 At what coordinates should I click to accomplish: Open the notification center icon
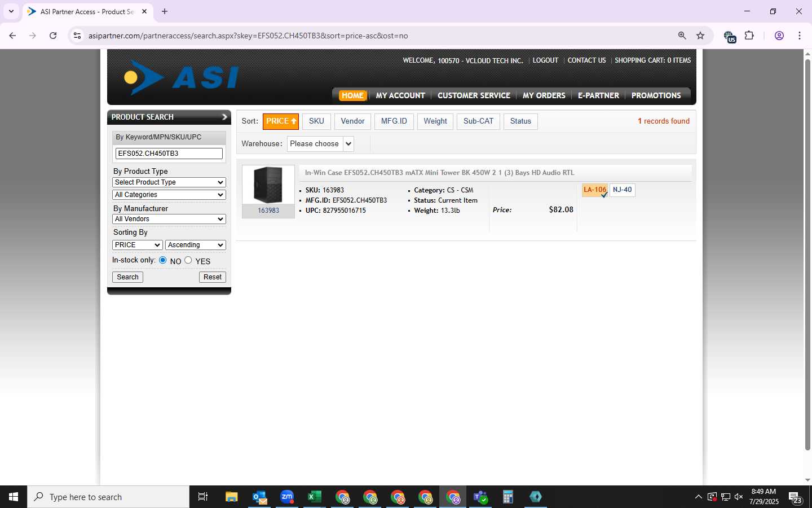(x=795, y=497)
